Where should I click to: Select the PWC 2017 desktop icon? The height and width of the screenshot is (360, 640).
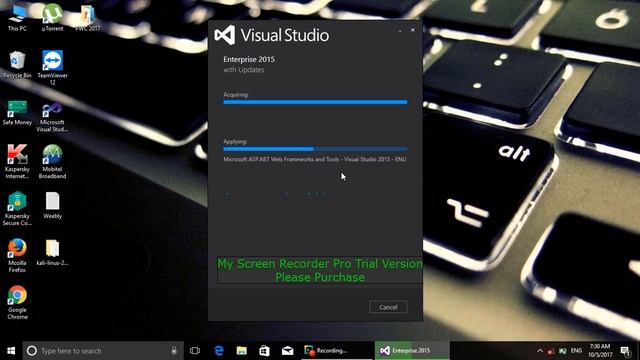(x=87, y=18)
